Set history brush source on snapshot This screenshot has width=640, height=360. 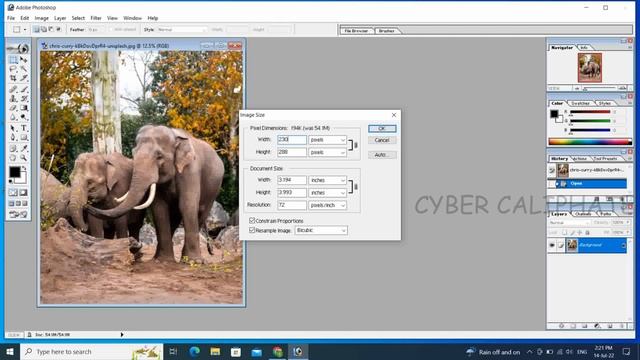click(552, 170)
